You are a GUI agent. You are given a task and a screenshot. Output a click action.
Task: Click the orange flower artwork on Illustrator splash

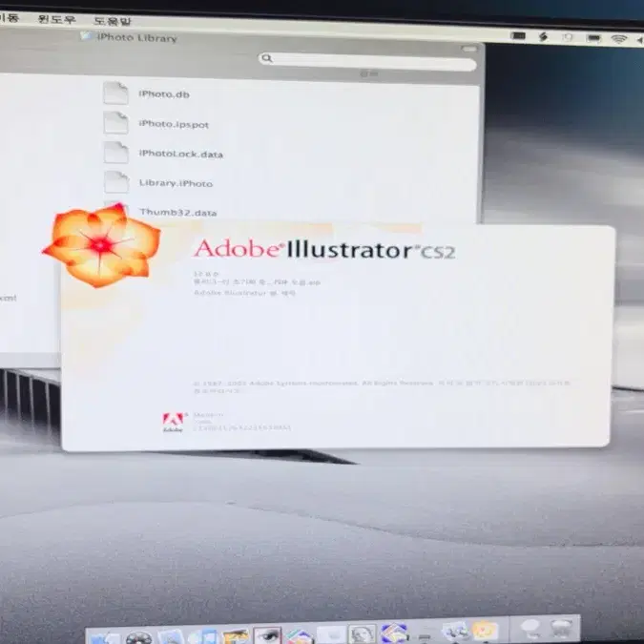tap(101, 245)
